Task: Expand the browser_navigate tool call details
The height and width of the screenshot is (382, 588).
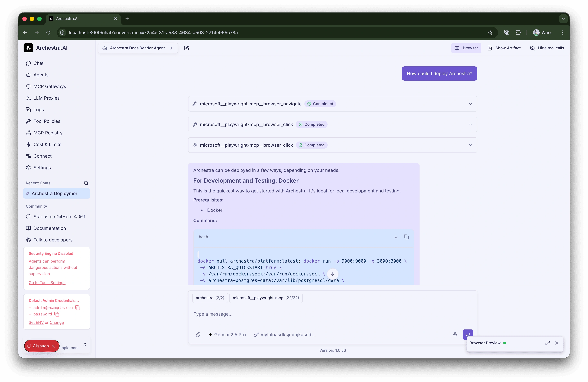Action: click(470, 104)
